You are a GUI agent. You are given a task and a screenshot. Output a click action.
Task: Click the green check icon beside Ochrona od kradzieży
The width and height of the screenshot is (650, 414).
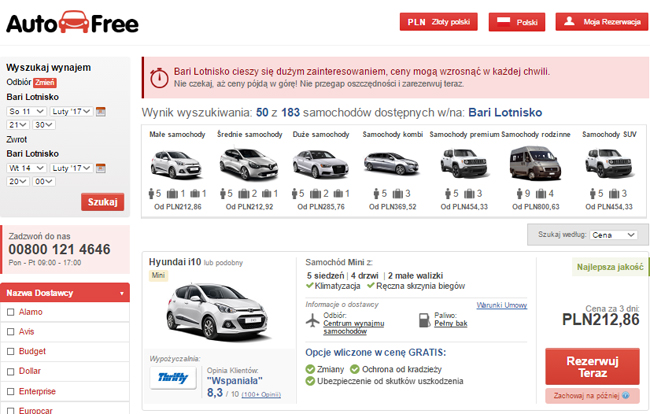point(355,369)
